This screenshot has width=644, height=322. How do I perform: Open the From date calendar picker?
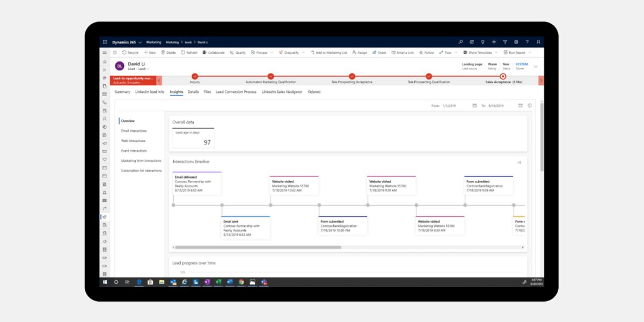coord(474,106)
